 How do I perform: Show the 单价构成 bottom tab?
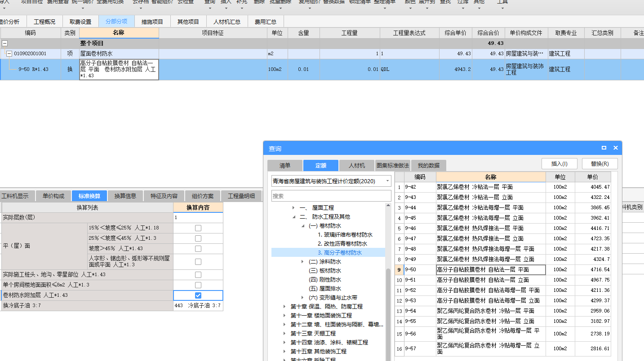coord(53,196)
